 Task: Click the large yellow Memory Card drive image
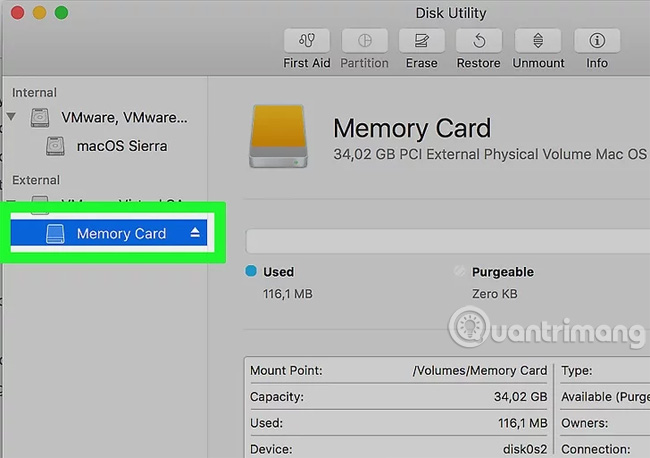tap(278, 136)
